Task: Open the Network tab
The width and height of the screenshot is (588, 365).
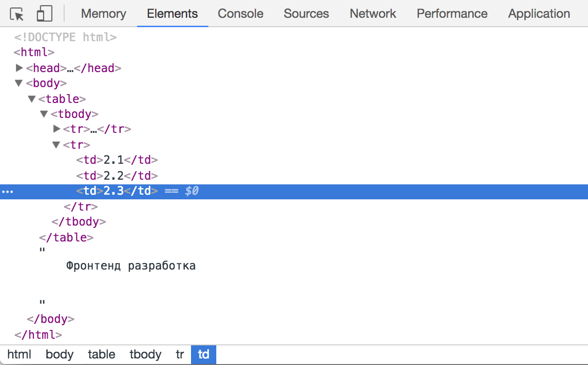Action: [x=373, y=14]
